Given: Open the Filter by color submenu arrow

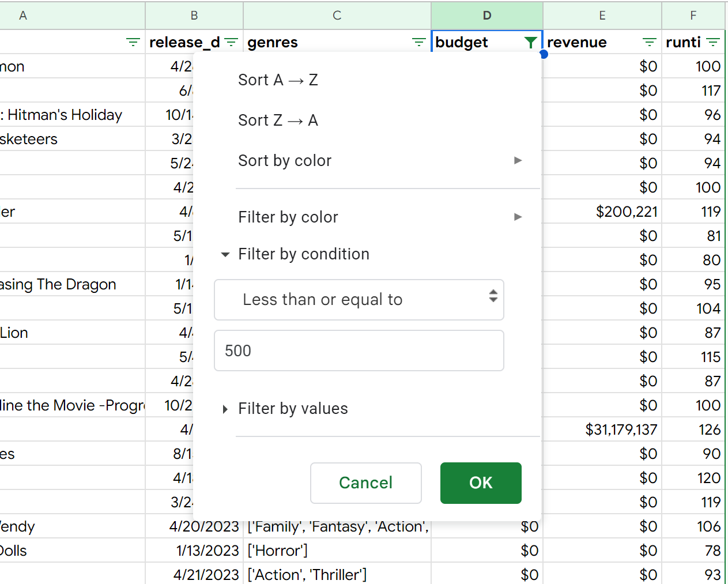Looking at the screenshot, I should pyautogui.click(x=518, y=217).
